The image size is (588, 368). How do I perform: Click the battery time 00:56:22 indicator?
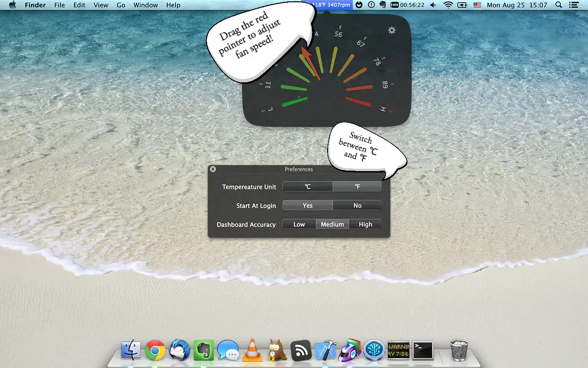point(407,5)
